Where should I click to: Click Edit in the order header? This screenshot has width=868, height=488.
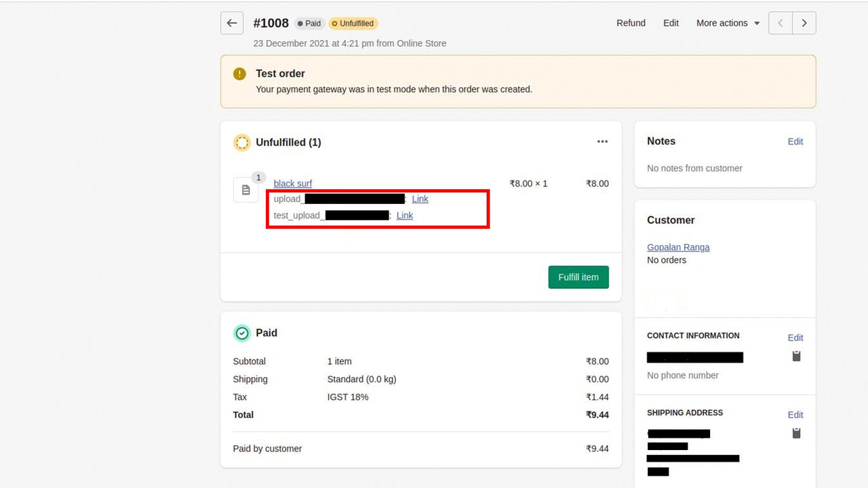[x=671, y=23]
